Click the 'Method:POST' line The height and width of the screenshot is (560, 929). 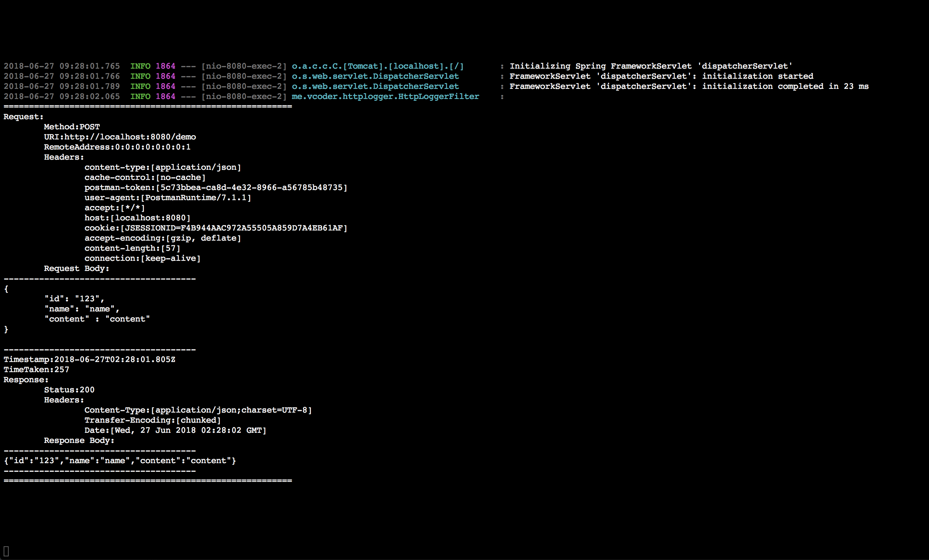(72, 126)
